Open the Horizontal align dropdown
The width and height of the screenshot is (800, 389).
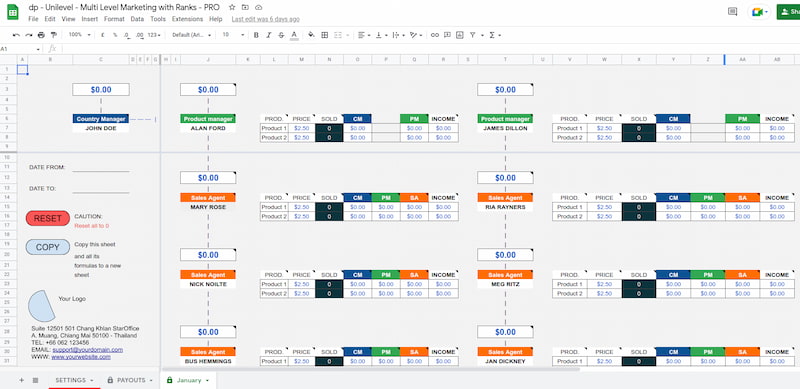[364, 35]
